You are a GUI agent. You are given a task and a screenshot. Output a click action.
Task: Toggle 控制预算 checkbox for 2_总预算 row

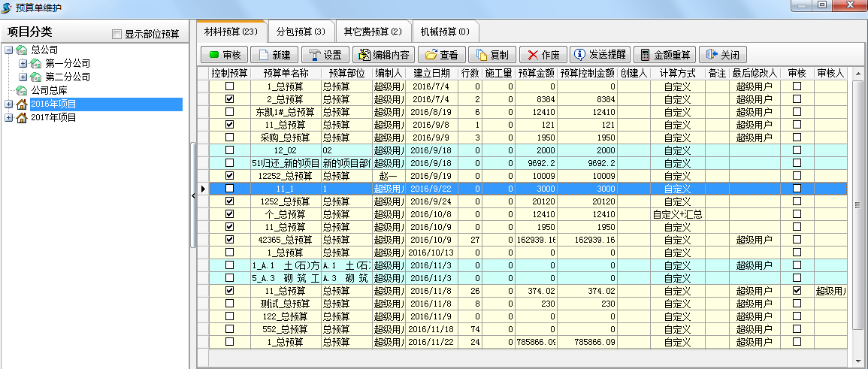[x=229, y=99]
